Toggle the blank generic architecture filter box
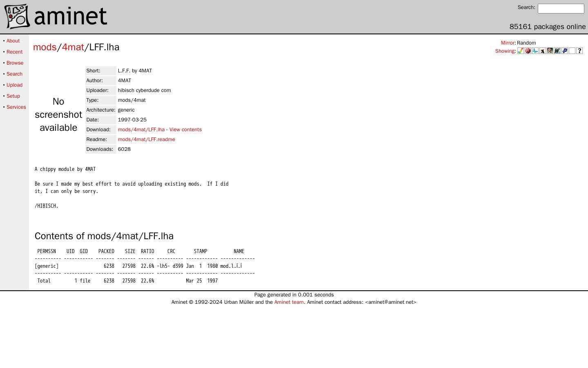The image size is (588, 368). point(572,51)
